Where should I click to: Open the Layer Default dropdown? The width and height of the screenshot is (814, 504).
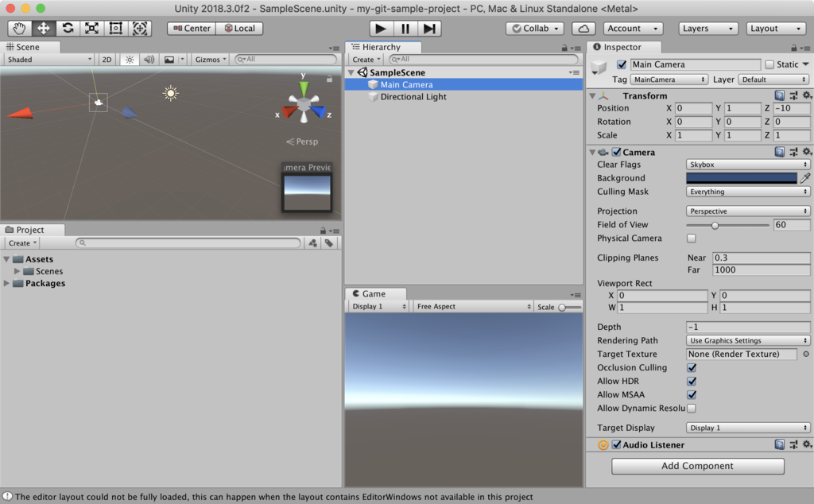click(773, 79)
